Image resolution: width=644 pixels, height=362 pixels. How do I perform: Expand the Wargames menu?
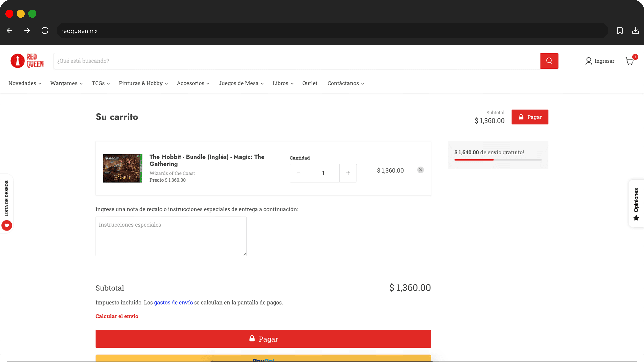[x=67, y=83]
